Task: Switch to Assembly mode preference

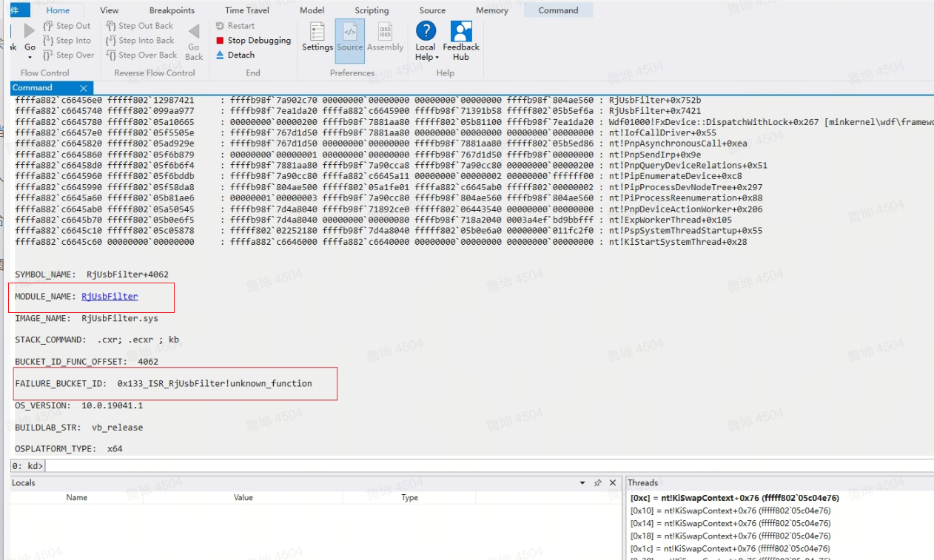Action: click(x=385, y=36)
